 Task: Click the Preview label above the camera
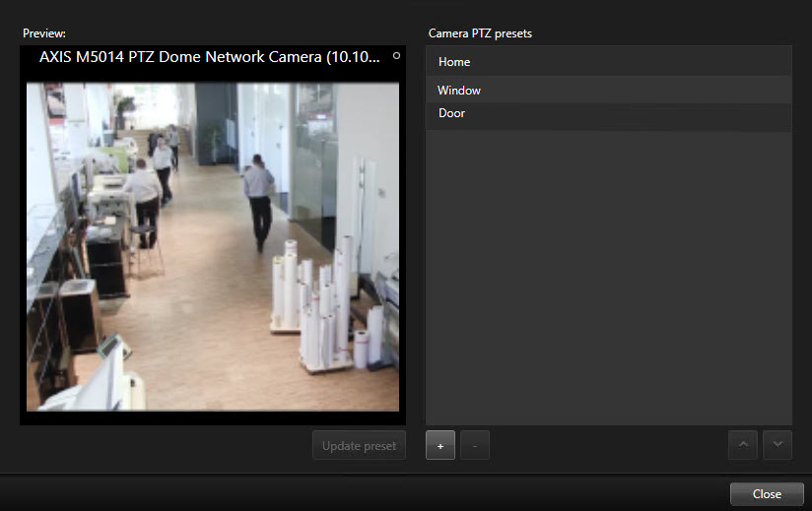[x=44, y=33]
